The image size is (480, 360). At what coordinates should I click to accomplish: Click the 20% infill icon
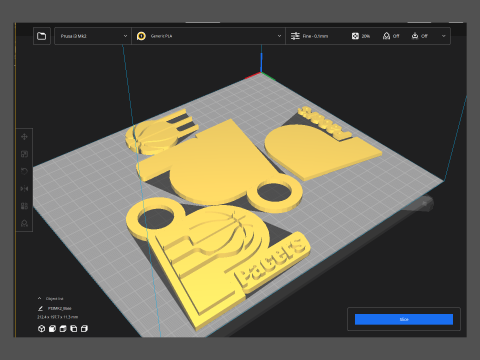[355, 36]
